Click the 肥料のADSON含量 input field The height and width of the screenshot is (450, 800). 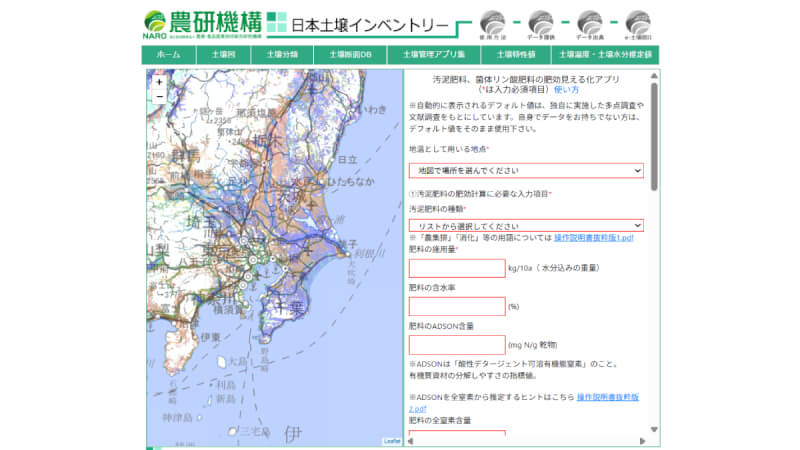click(456, 344)
